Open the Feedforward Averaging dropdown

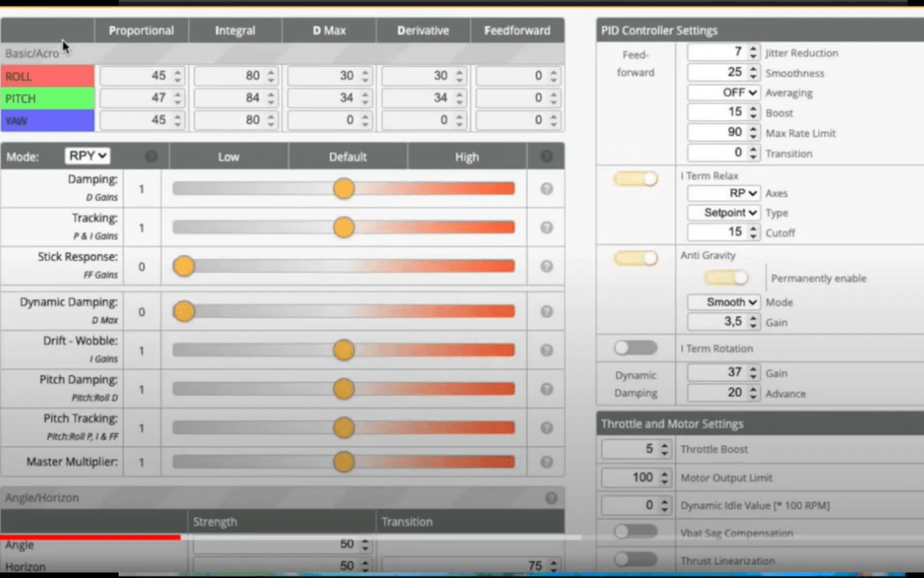pos(724,92)
